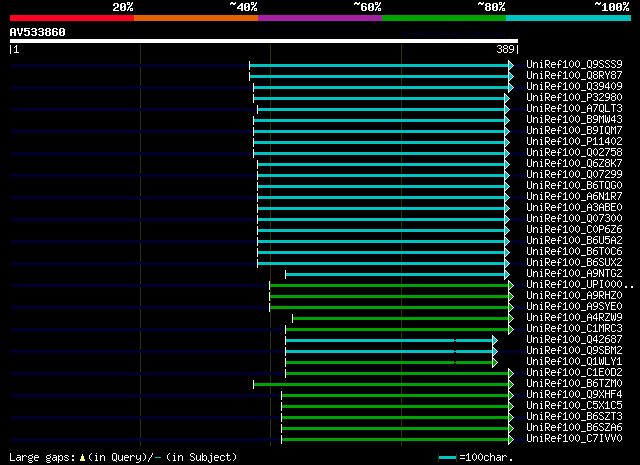Click the purple ~60% identity legend segment
The height and width of the screenshot is (465, 640).
[x=320, y=18]
